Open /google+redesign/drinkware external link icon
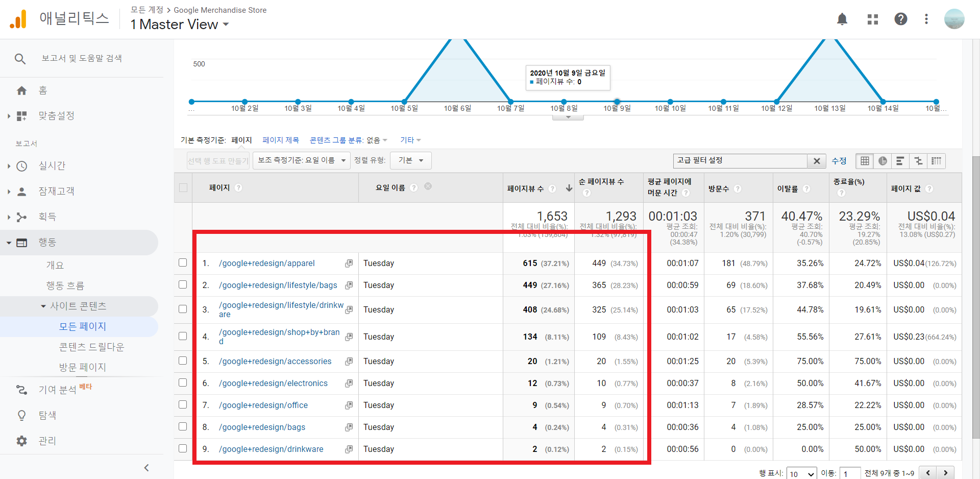Viewport: 980px width, 479px height. (349, 449)
